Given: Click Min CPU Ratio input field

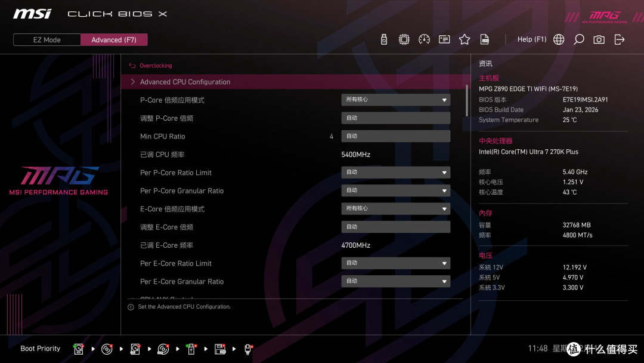Looking at the screenshot, I should pyautogui.click(x=395, y=136).
